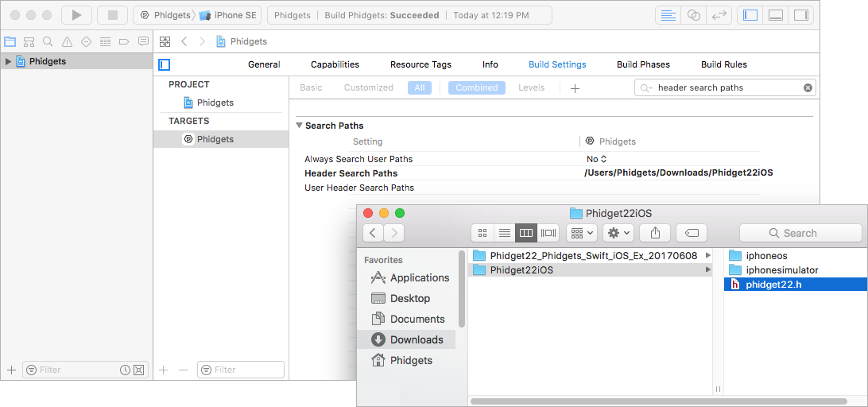Change Always Search User Paths value No

pos(597,159)
